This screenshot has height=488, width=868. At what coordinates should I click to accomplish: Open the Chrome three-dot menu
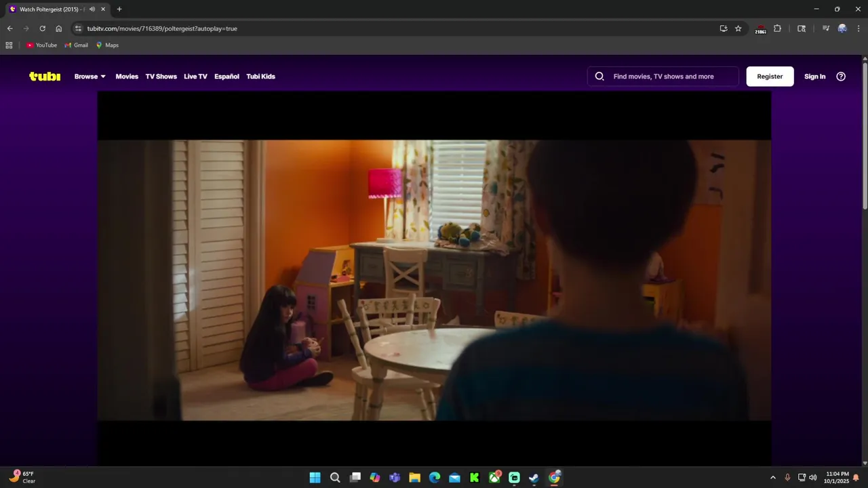click(x=858, y=28)
